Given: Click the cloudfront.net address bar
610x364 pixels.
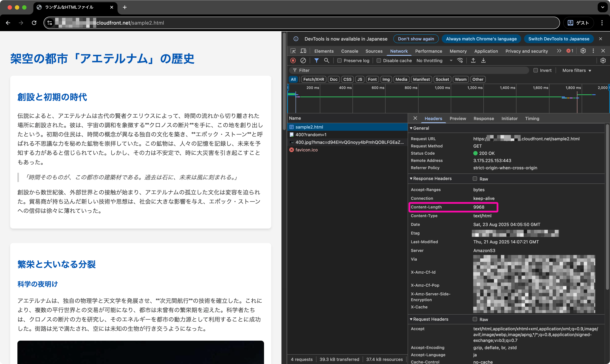Looking at the screenshot, I should pyautogui.click(x=301, y=23).
